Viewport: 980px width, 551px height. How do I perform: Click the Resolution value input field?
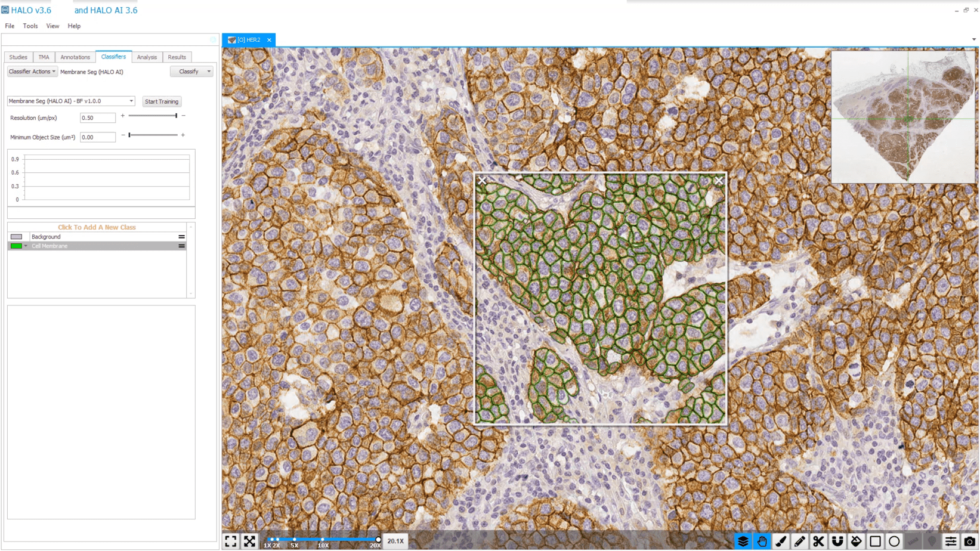(98, 118)
